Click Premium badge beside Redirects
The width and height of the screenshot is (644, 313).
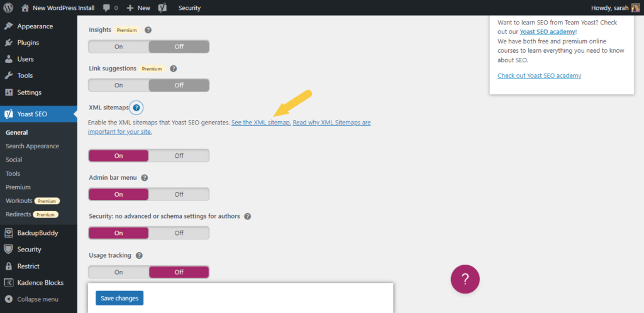(x=45, y=214)
